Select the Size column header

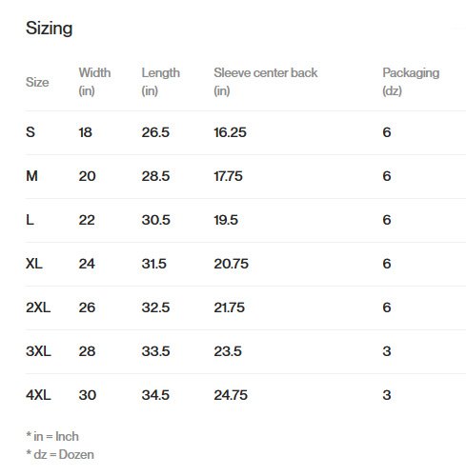[37, 82]
